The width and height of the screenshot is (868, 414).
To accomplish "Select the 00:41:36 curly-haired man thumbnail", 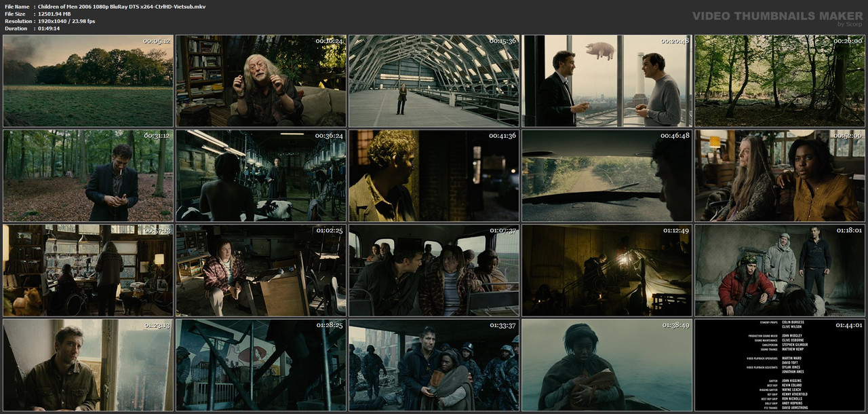I will 434,176.
